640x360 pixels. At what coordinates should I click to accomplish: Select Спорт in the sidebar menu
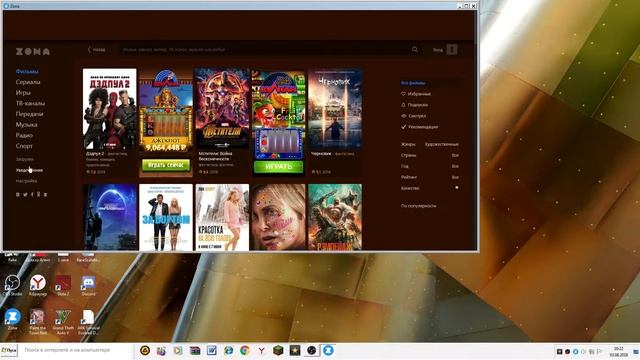tap(24, 146)
